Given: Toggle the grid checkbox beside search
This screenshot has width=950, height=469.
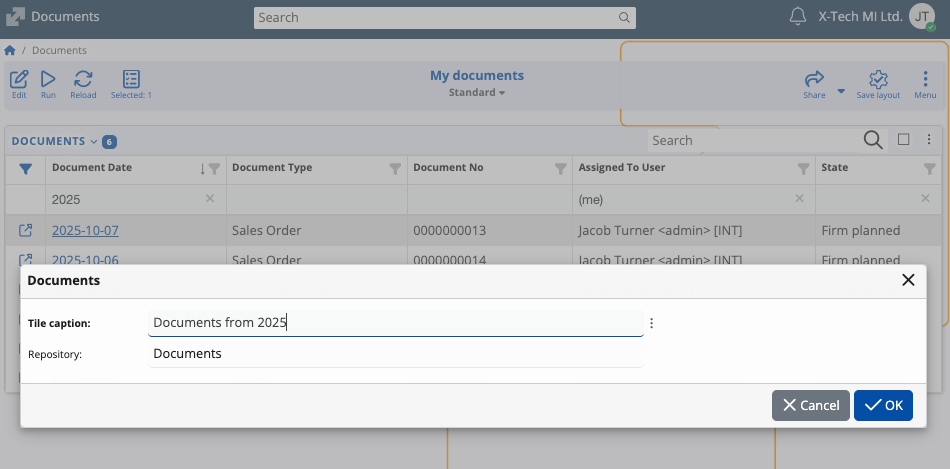Looking at the screenshot, I should point(903,140).
